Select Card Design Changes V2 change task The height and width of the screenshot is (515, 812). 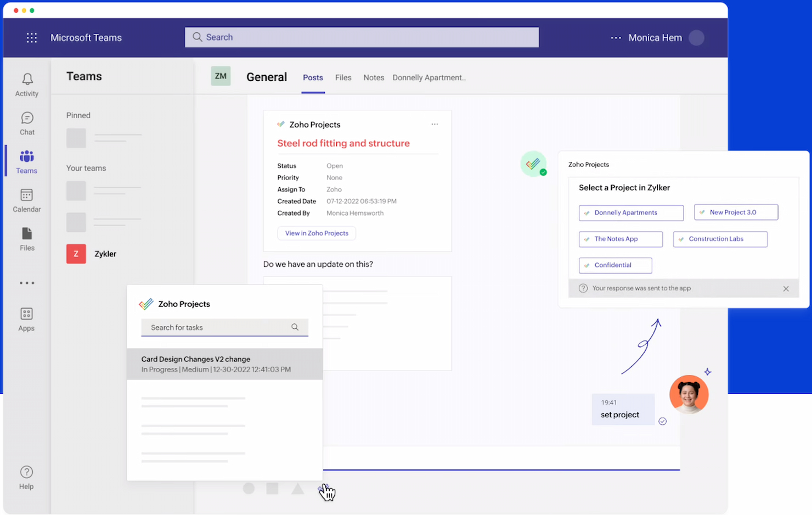(224, 364)
